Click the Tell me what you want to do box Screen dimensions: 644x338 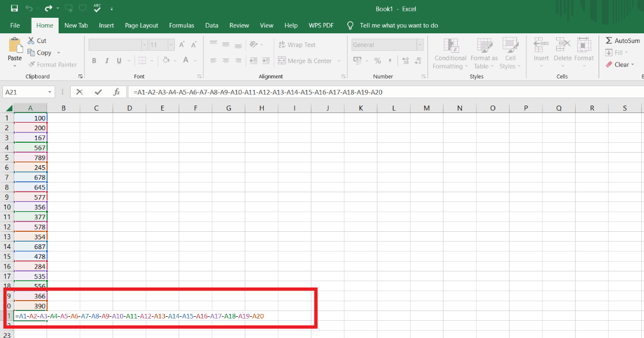coord(392,25)
